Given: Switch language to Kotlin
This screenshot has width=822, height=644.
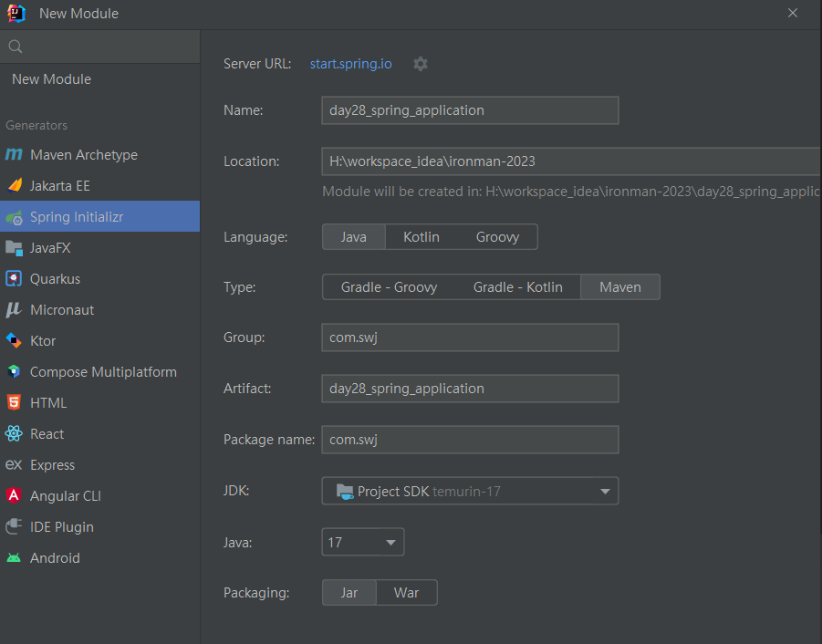Looking at the screenshot, I should 421,237.
